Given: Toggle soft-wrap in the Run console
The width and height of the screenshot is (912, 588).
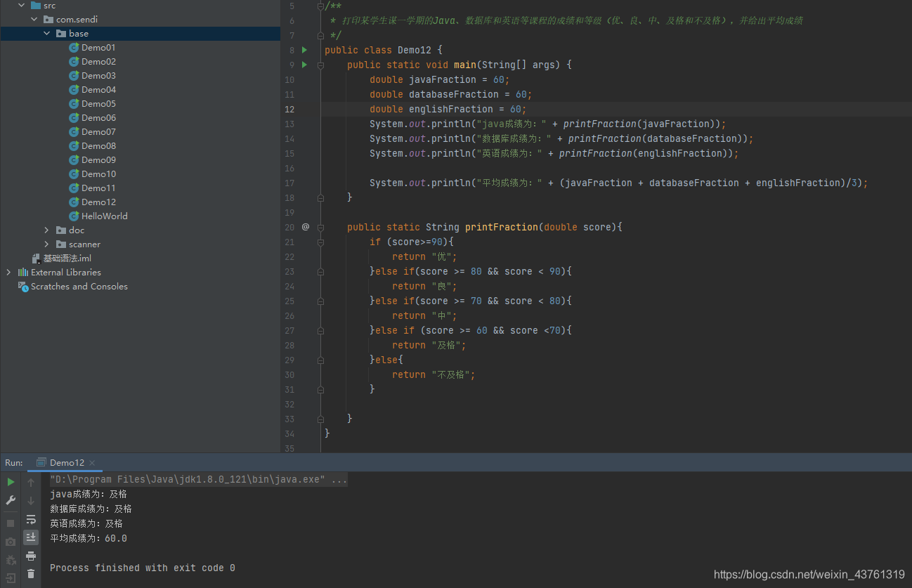Looking at the screenshot, I should [31, 520].
